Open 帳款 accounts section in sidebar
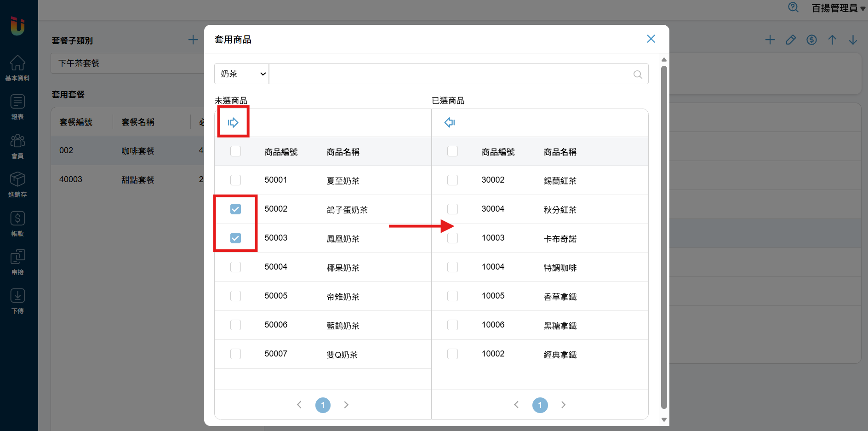Screen dimensions: 868x431 click(x=17, y=224)
